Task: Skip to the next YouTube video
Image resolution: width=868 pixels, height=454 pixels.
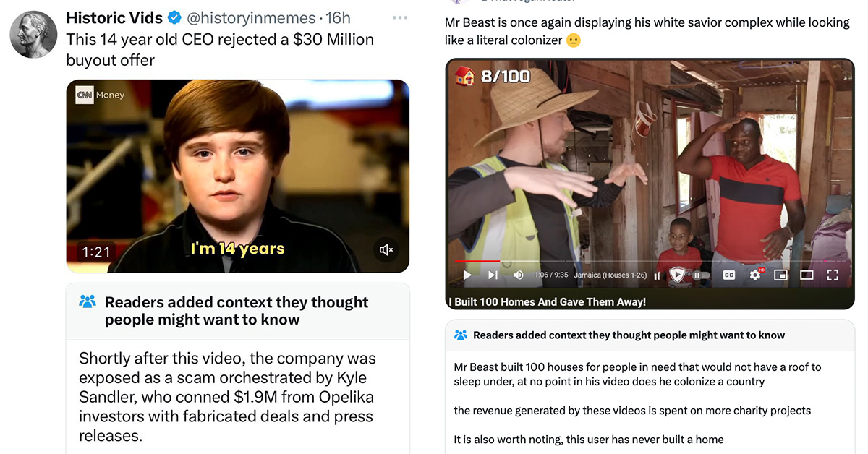Action: (x=493, y=275)
